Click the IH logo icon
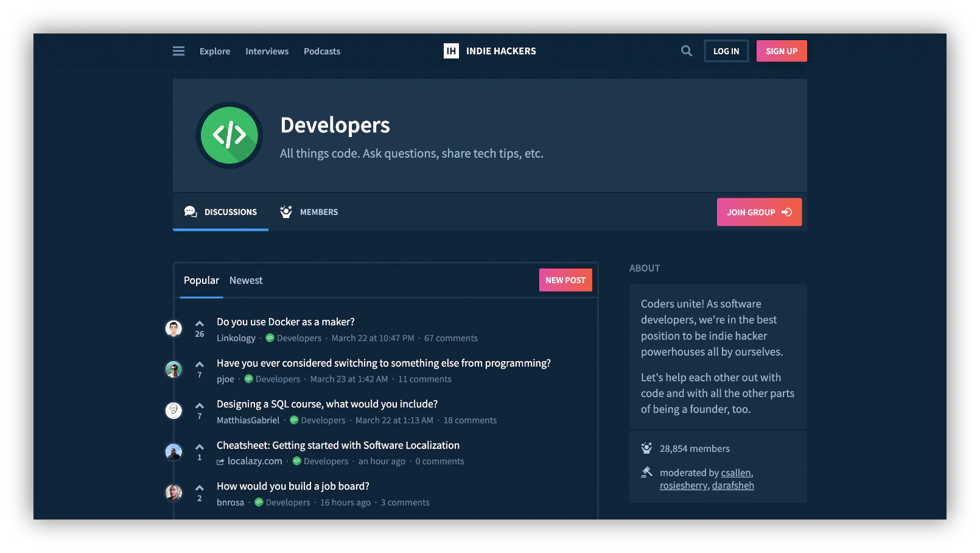 pyautogui.click(x=451, y=51)
